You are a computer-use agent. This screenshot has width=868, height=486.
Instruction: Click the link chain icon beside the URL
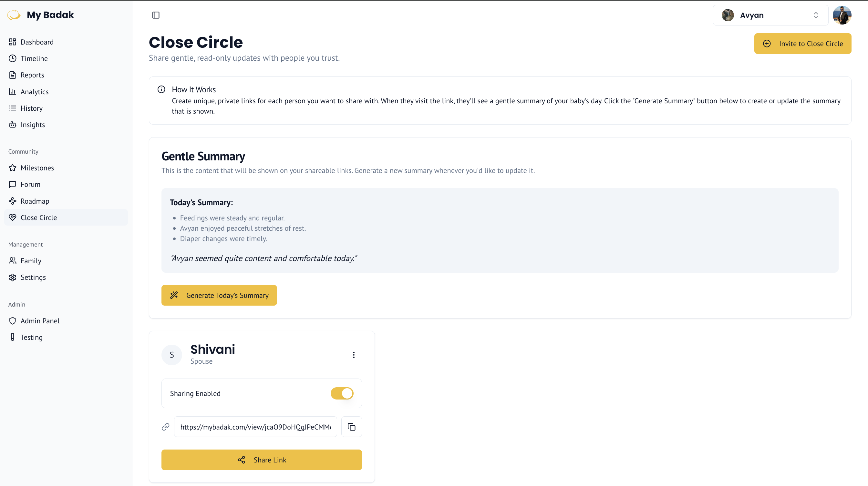tap(165, 427)
